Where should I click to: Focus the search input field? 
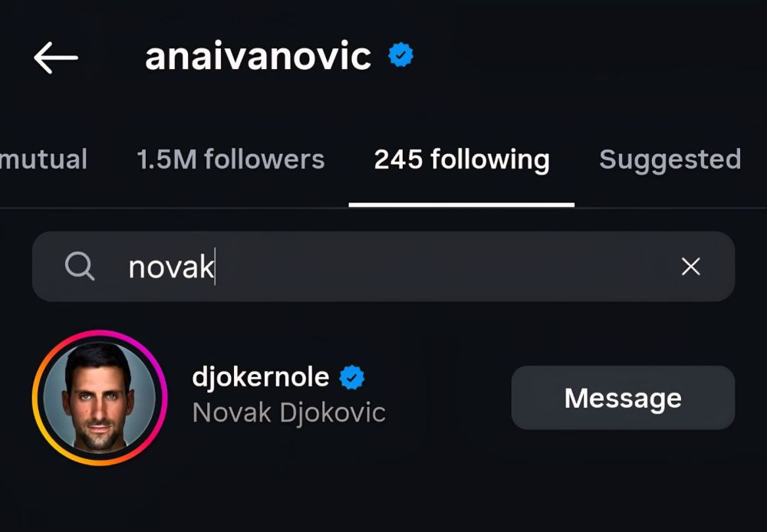click(383, 267)
